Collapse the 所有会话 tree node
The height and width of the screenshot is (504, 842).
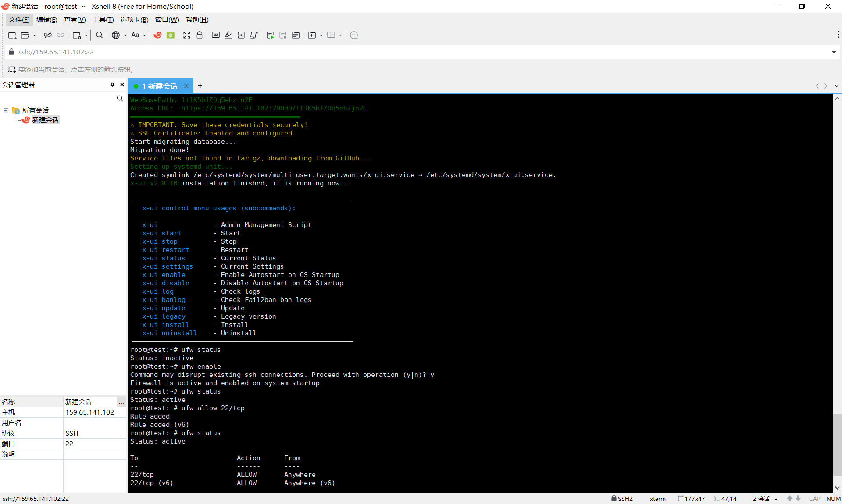click(6, 110)
